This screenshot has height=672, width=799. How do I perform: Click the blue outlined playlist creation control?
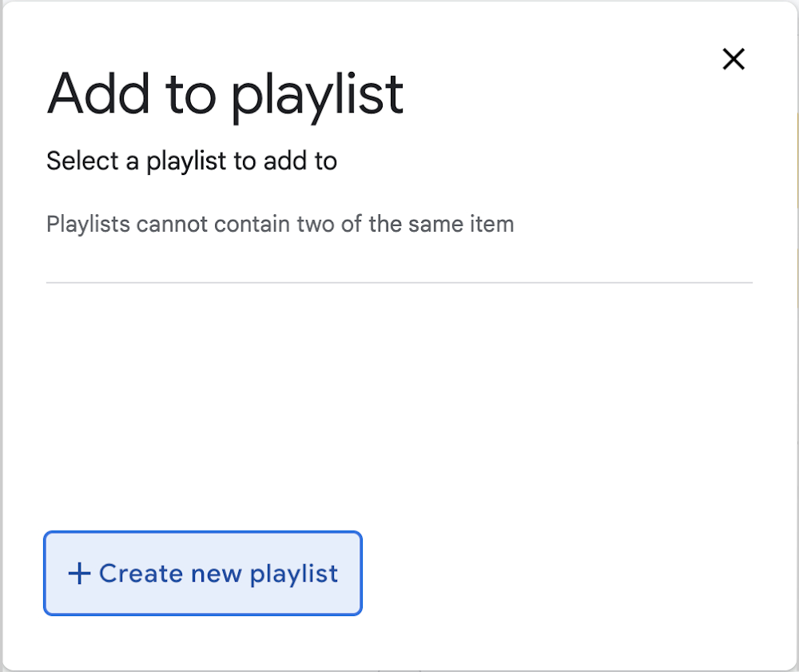tap(202, 573)
